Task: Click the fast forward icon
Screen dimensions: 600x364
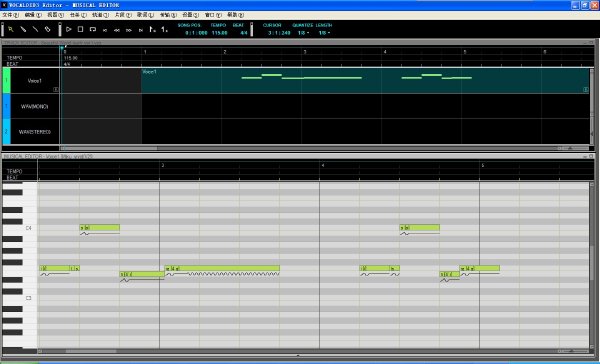Action: click(x=129, y=30)
